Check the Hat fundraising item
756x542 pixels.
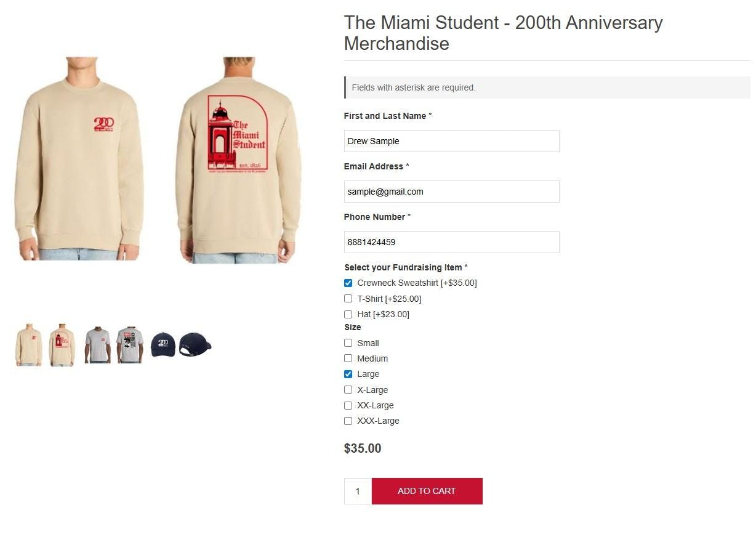348,315
